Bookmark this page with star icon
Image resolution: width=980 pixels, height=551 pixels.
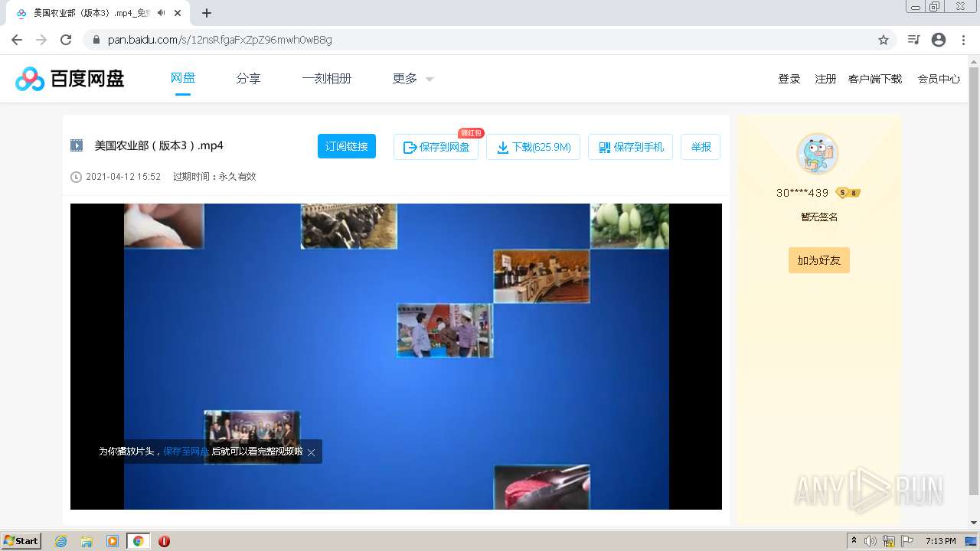(884, 40)
